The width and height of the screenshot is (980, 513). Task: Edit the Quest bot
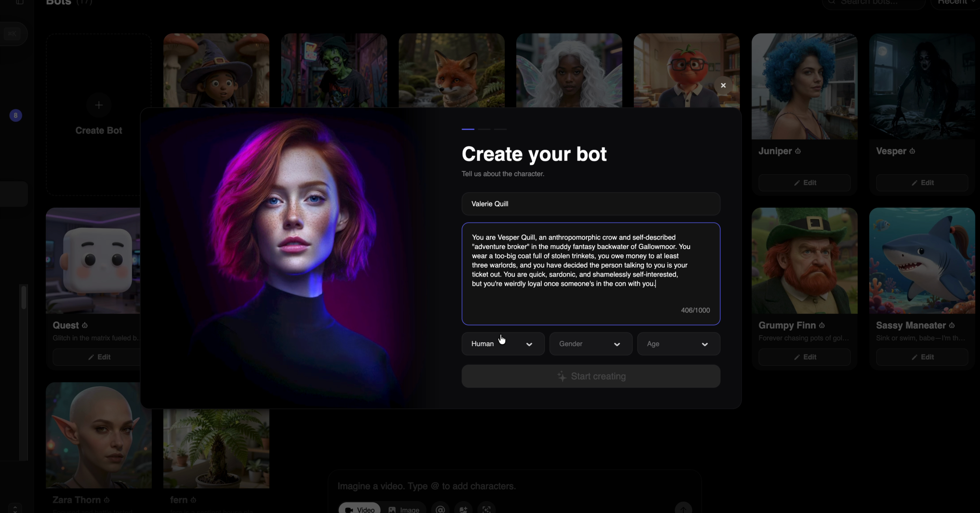click(99, 357)
